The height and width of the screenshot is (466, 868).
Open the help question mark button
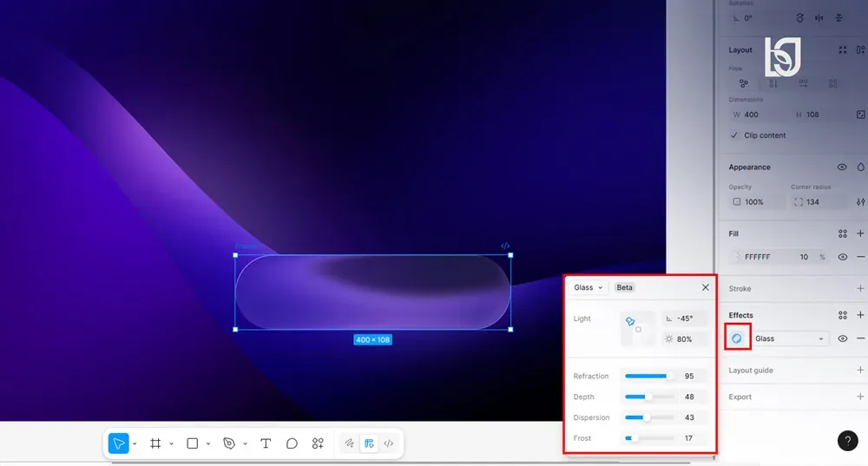click(x=847, y=441)
